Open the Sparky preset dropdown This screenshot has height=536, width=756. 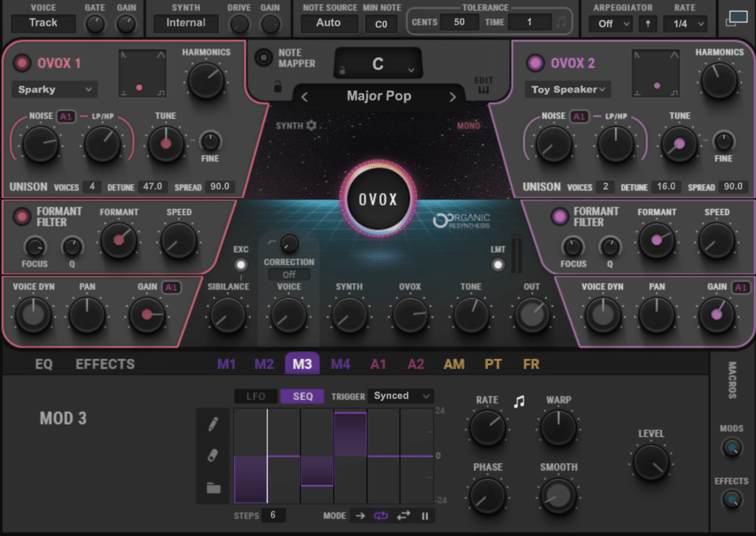tap(54, 89)
